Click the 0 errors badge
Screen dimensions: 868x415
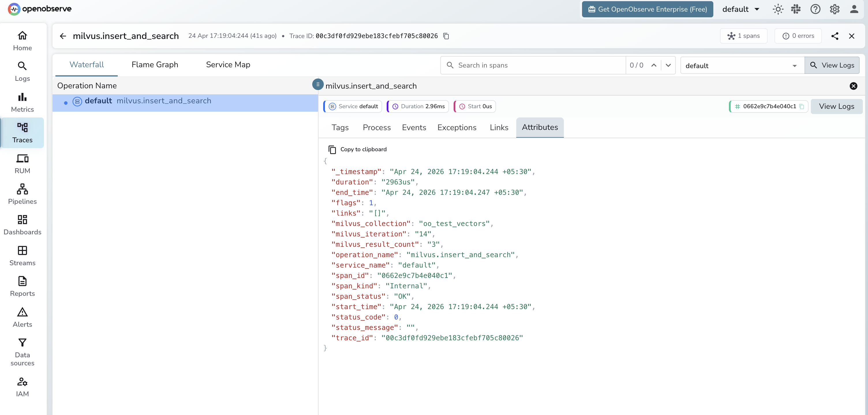(x=798, y=36)
